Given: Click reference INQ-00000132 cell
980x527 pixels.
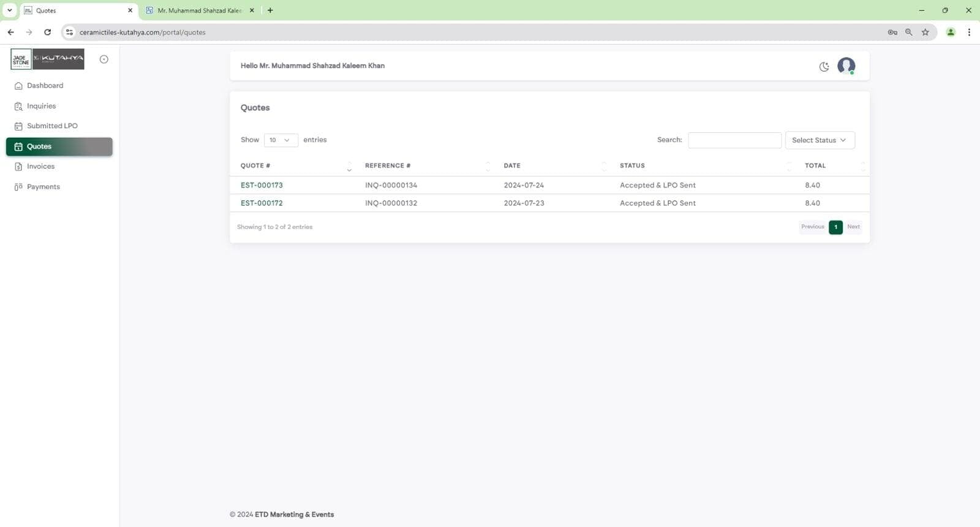Looking at the screenshot, I should tap(391, 203).
